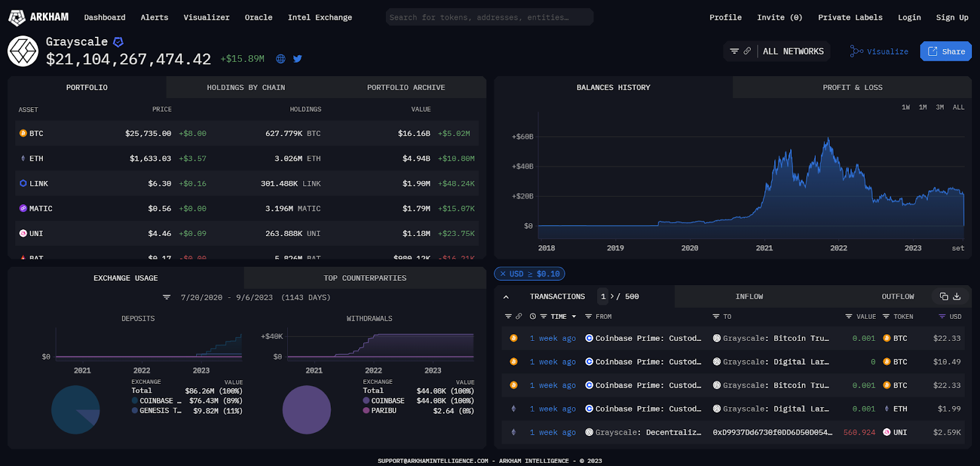The image size is (980, 466).
Task: Open the Profit & Loss tab
Action: point(853,88)
